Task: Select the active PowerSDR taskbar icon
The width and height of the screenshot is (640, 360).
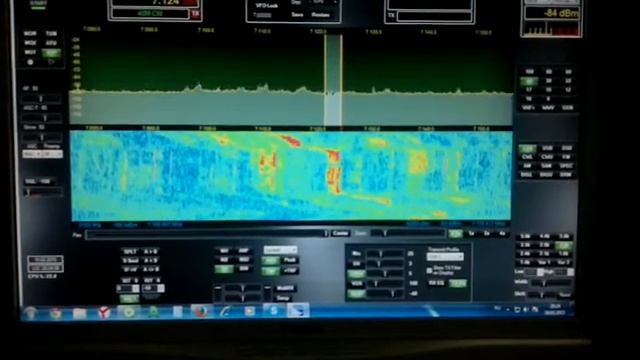Action: point(298,311)
